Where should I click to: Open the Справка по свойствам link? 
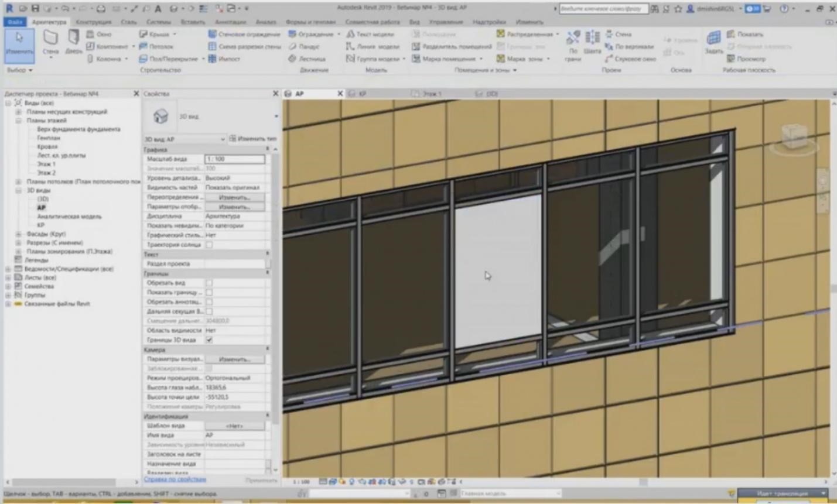click(175, 479)
